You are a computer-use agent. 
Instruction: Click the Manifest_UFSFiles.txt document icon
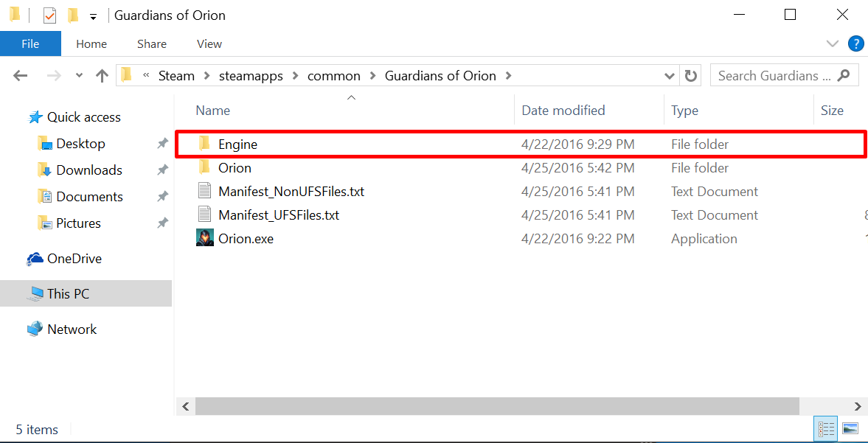pos(205,214)
